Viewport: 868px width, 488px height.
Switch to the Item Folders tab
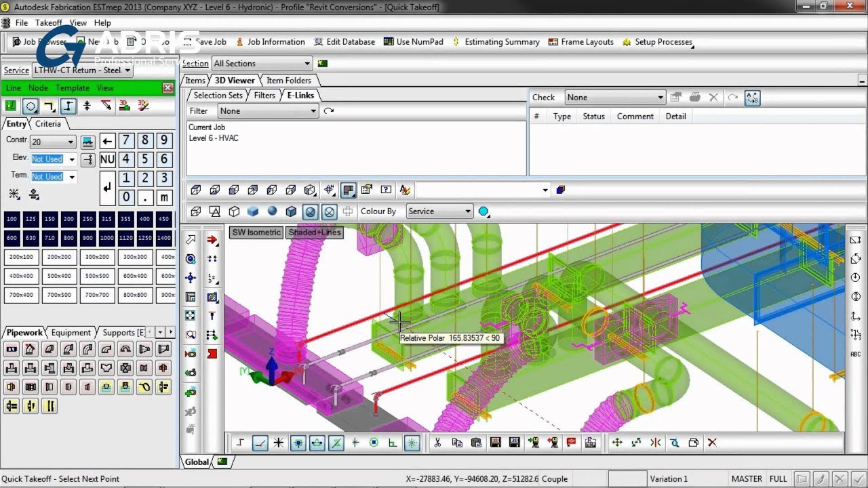[288, 80]
